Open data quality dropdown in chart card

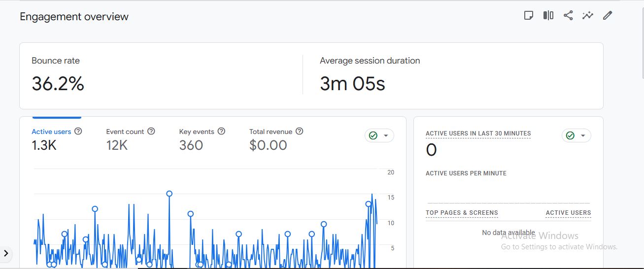[x=379, y=135]
